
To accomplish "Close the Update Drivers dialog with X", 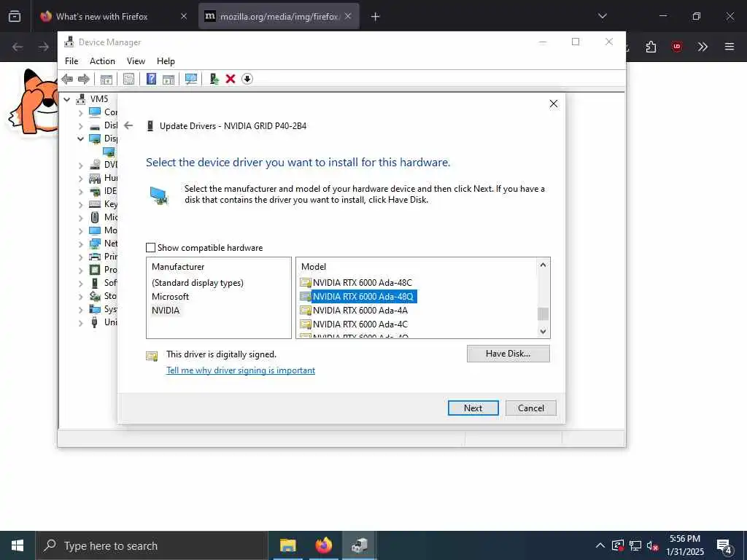I will [x=553, y=104].
